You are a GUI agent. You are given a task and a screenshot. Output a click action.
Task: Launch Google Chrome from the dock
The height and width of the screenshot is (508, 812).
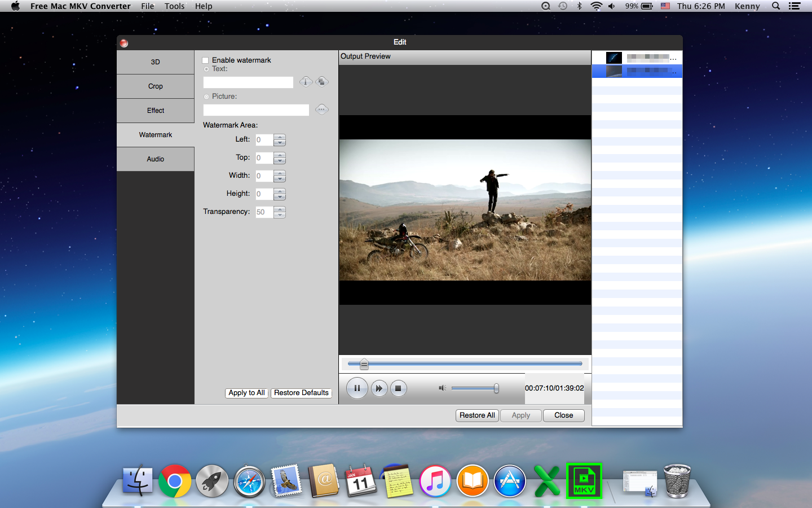click(x=175, y=481)
